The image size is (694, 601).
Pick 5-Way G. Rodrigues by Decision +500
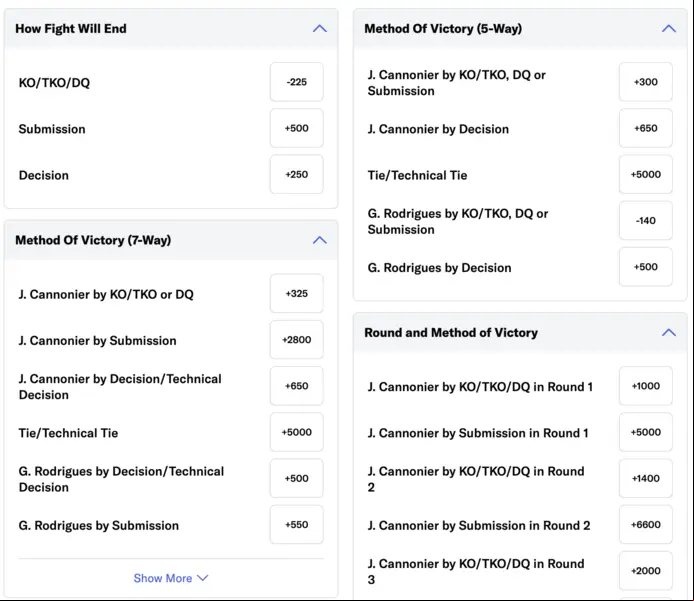(x=646, y=267)
